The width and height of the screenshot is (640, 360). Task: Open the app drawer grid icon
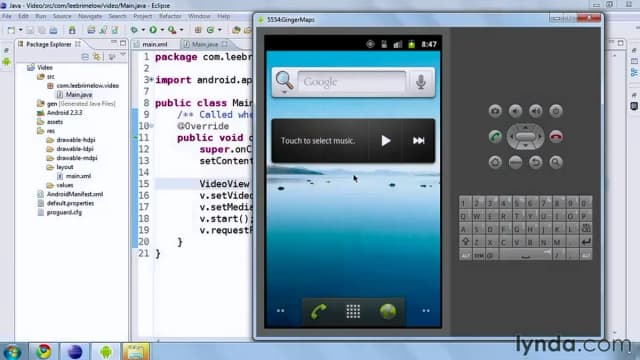click(353, 312)
